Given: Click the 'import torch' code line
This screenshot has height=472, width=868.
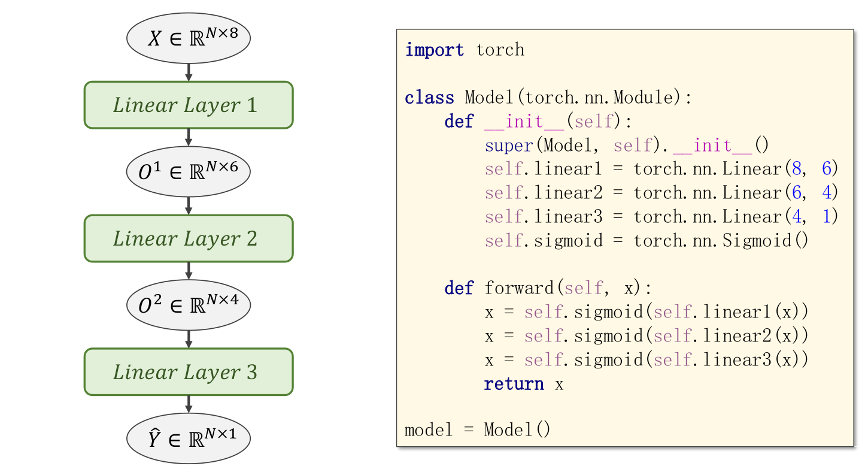Looking at the screenshot, I should click(x=465, y=50).
